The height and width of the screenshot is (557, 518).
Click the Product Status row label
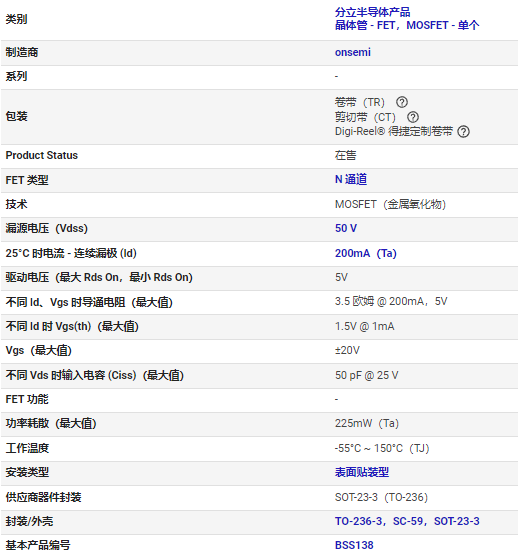point(42,155)
